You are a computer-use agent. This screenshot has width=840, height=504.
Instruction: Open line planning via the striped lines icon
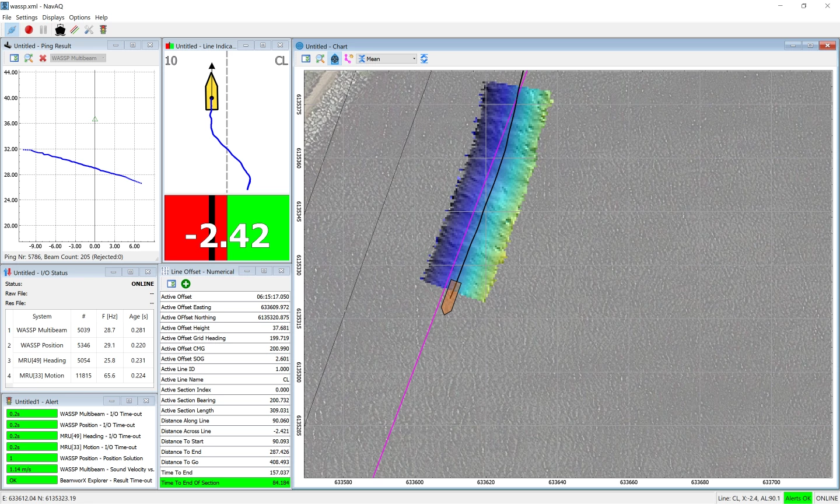coord(75,30)
